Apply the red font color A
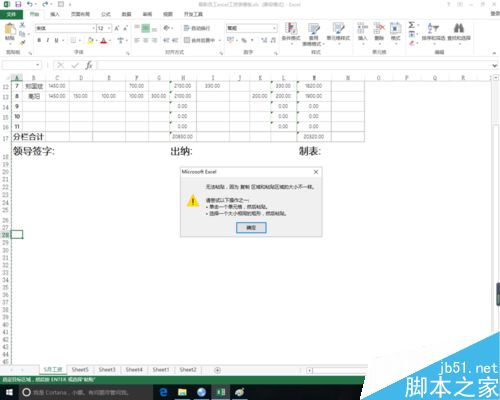Screen dimensions: 500x400 [x=104, y=41]
